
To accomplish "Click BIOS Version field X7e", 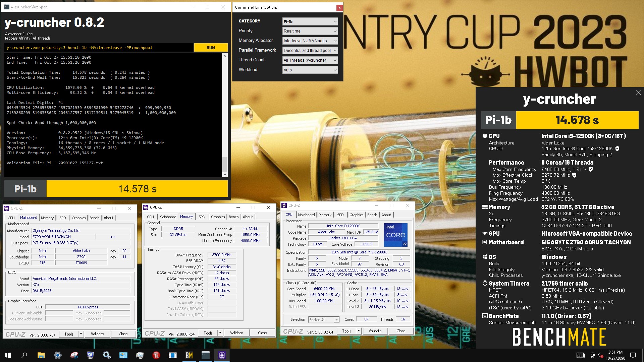I will pyautogui.click(x=81, y=285).
